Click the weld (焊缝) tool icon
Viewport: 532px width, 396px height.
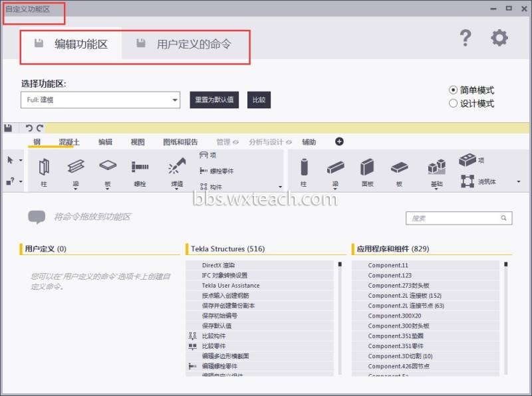point(177,166)
